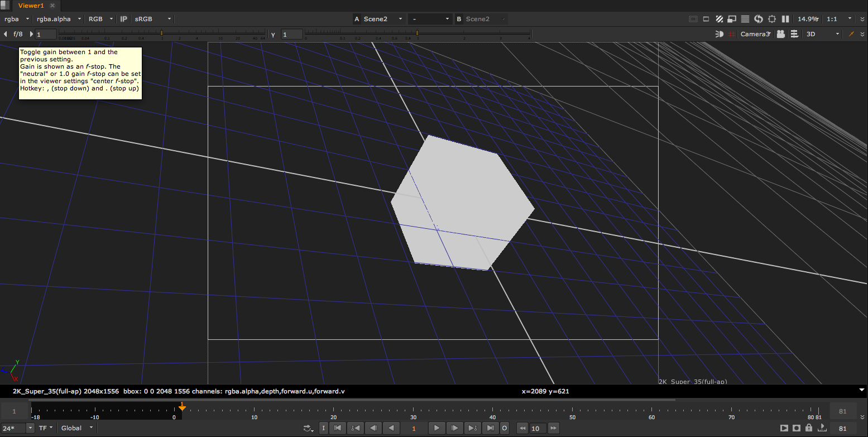The width and height of the screenshot is (868, 437).
Task: Expand status bar with white triangle
Action: point(862,390)
